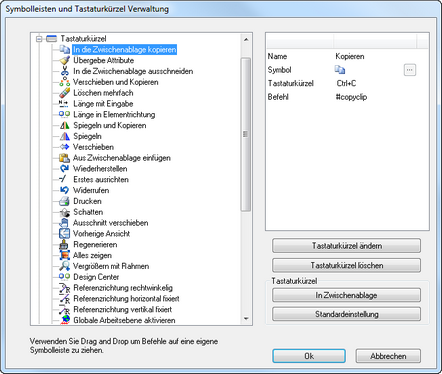Click the tree list scroll-up arrow
The height and width of the screenshot is (374, 442).
pyautogui.click(x=246, y=40)
